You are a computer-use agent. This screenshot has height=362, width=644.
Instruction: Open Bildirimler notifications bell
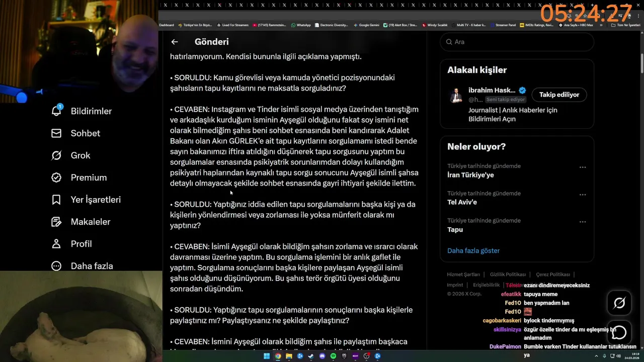pyautogui.click(x=56, y=111)
